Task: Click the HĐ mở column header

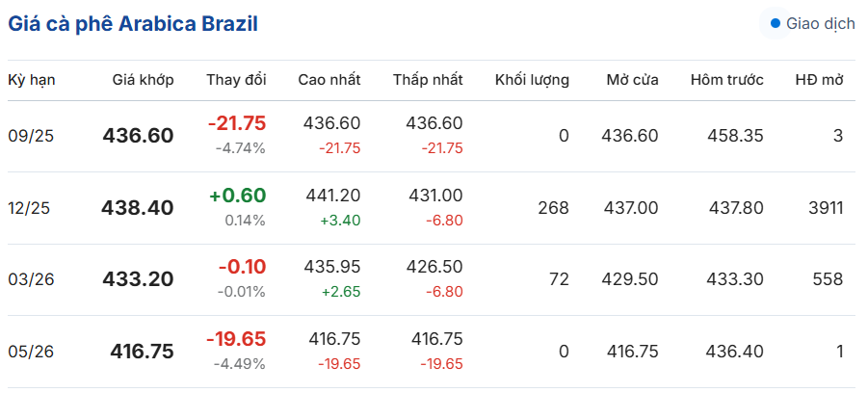Action: click(819, 80)
